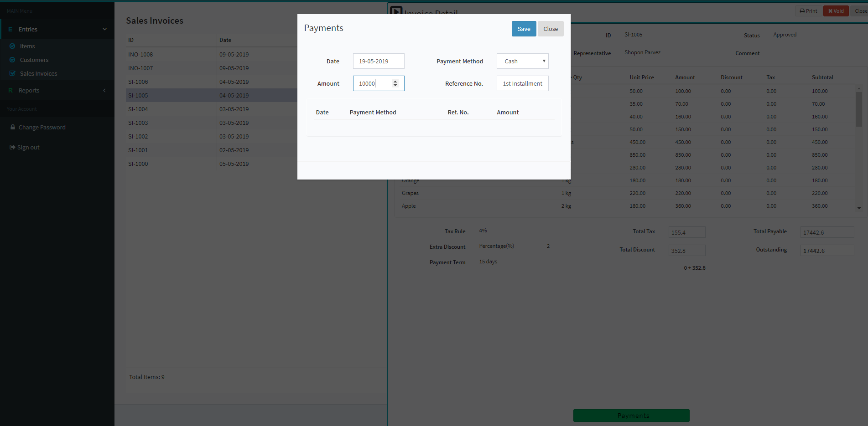Click the Items checkmark icon
The image size is (868, 426).
click(x=13, y=46)
